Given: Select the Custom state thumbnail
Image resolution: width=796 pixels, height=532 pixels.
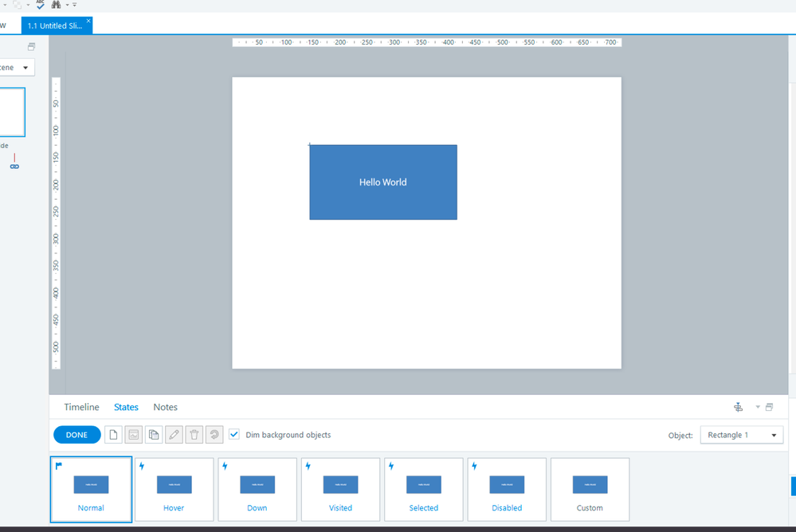Looking at the screenshot, I should coord(590,489).
